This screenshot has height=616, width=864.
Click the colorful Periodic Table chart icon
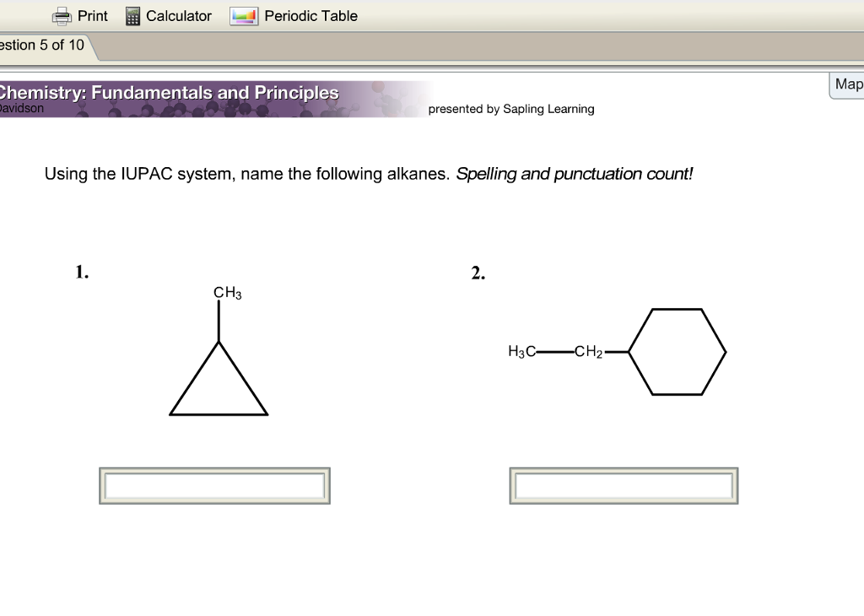(243, 15)
